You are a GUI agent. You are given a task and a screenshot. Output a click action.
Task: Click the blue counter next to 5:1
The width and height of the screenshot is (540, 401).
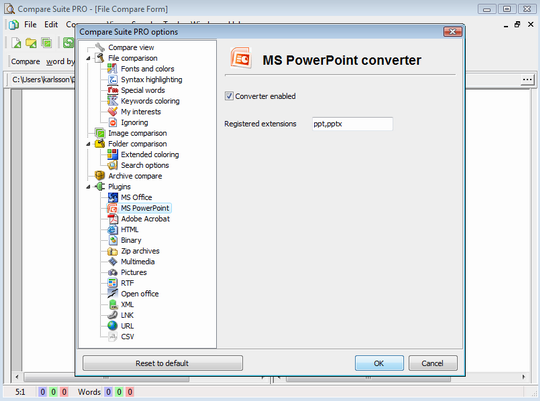(42, 392)
